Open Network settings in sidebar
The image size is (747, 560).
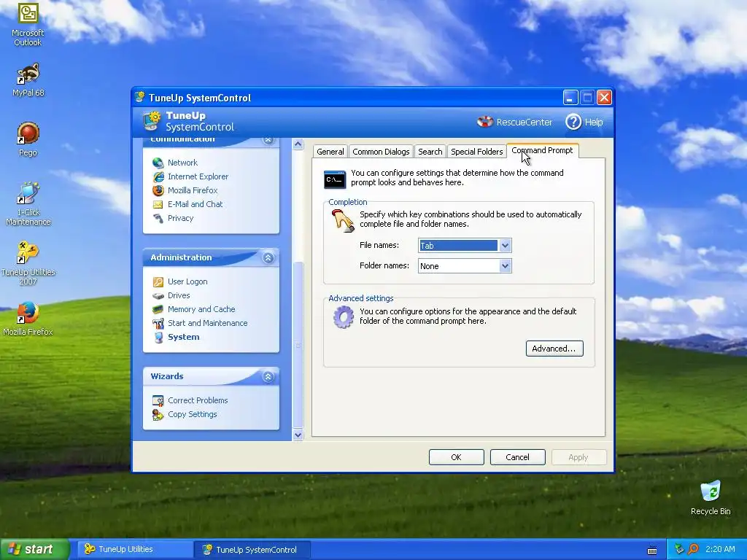(182, 163)
